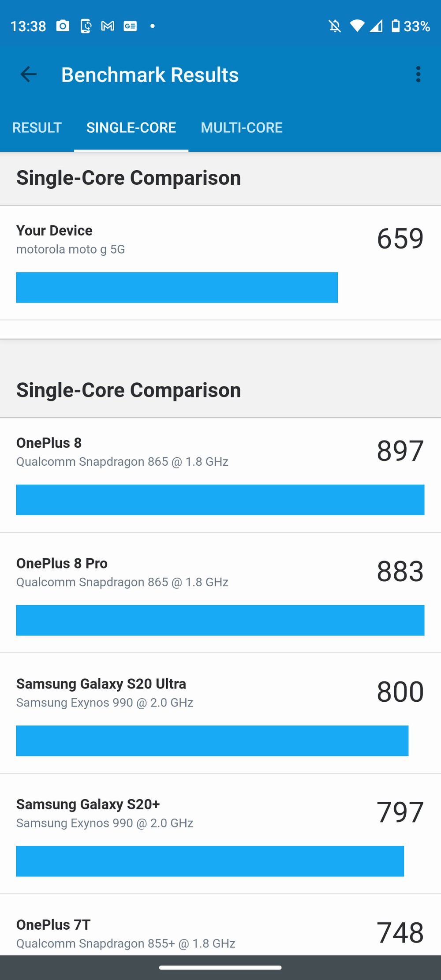Select the Samsung Galaxy S20+ row
The image size is (441, 980).
[x=220, y=834]
